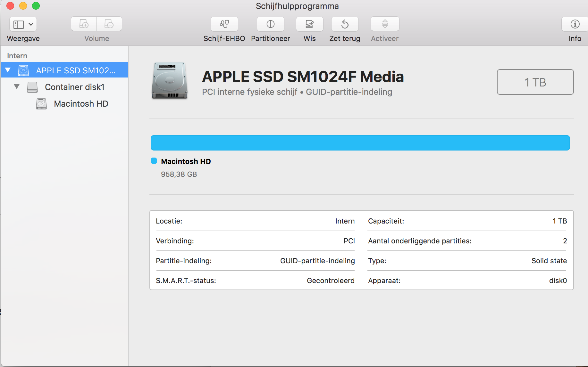Screen dimensions: 588x367
Task: Collapse the Container disk1 disclosure triangle
Action: pyautogui.click(x=17, y=86)
